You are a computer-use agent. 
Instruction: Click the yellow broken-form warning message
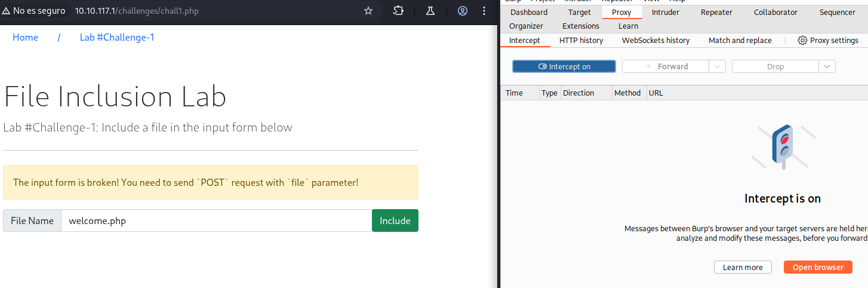pos(211,182)
